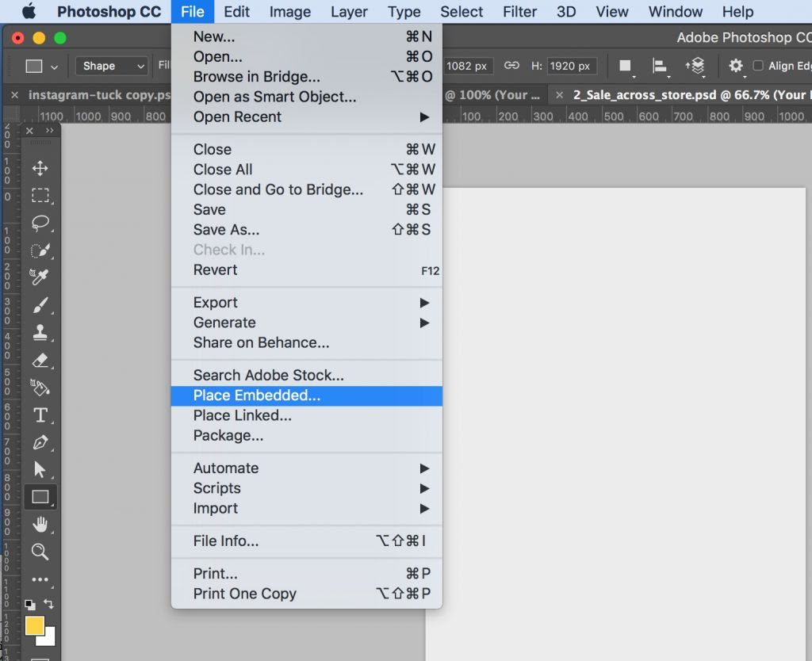Open the Edit menu
The height and width of the screenshot is (661, 812).
[236, 11]
